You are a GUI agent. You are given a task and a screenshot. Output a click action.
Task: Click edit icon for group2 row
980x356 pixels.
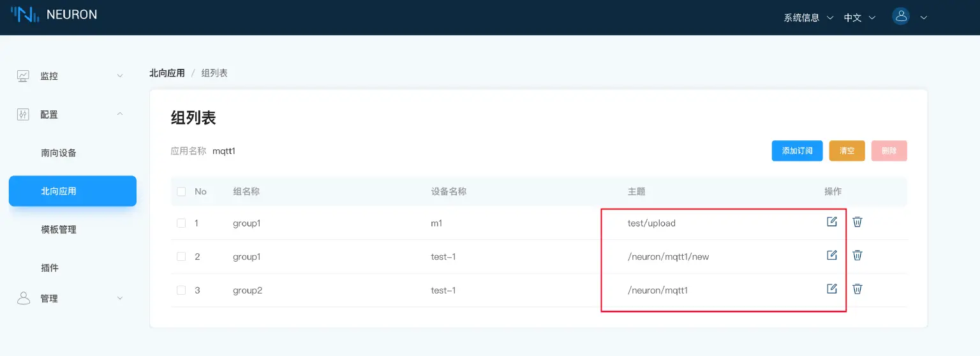(831, 289)
